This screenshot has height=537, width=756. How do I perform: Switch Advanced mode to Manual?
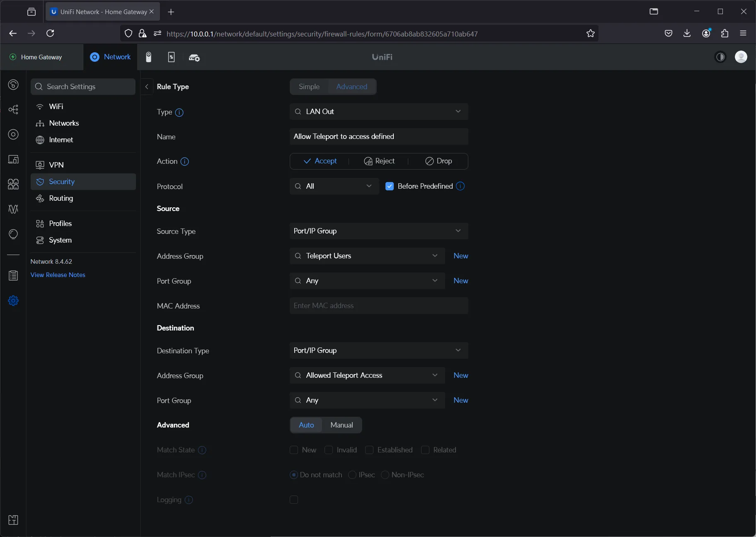pyautogui.click(x=342, y=425)
